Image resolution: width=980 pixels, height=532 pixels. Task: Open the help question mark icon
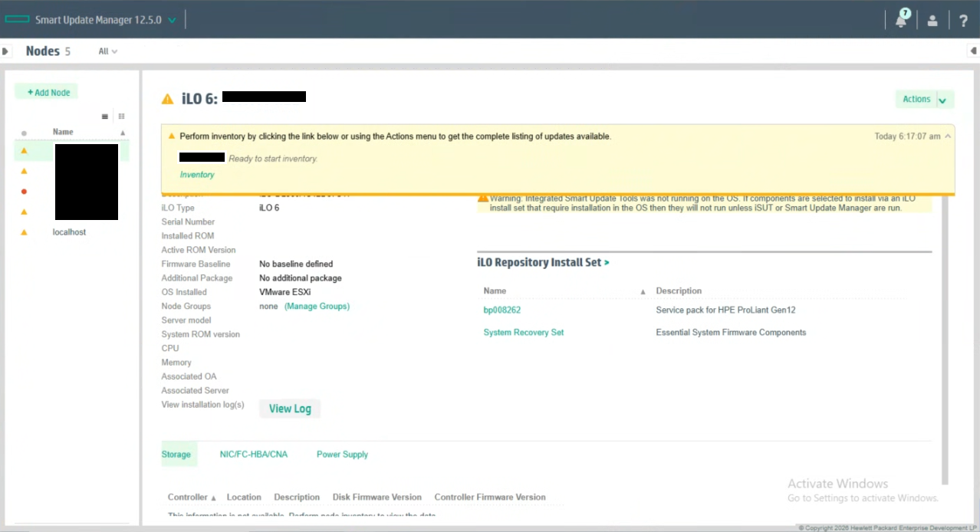coord(964,21)
